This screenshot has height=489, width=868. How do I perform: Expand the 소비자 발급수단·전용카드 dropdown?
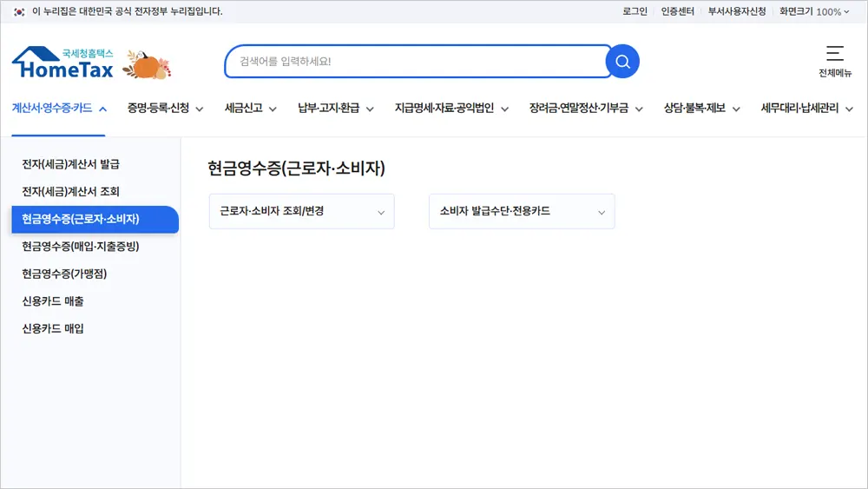click(522, 212)
